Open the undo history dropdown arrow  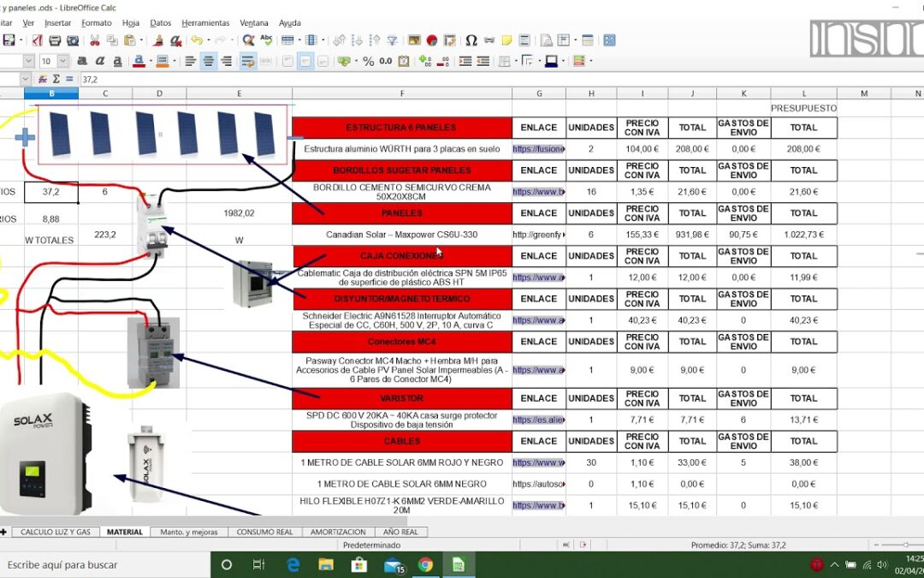[x=208, y=40]
